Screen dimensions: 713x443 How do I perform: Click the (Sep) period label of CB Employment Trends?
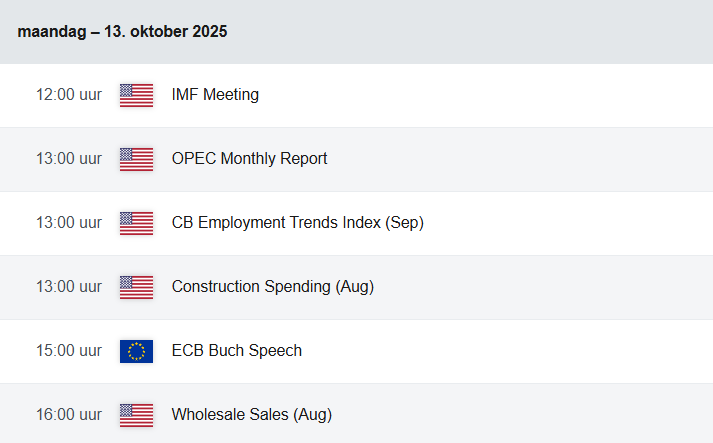point(404,223)
